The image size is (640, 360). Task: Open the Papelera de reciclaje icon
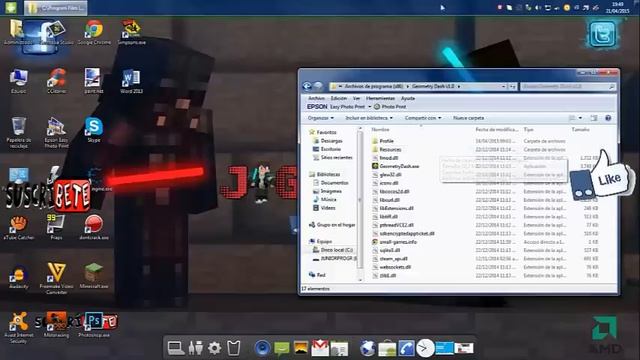coord(19,132)
